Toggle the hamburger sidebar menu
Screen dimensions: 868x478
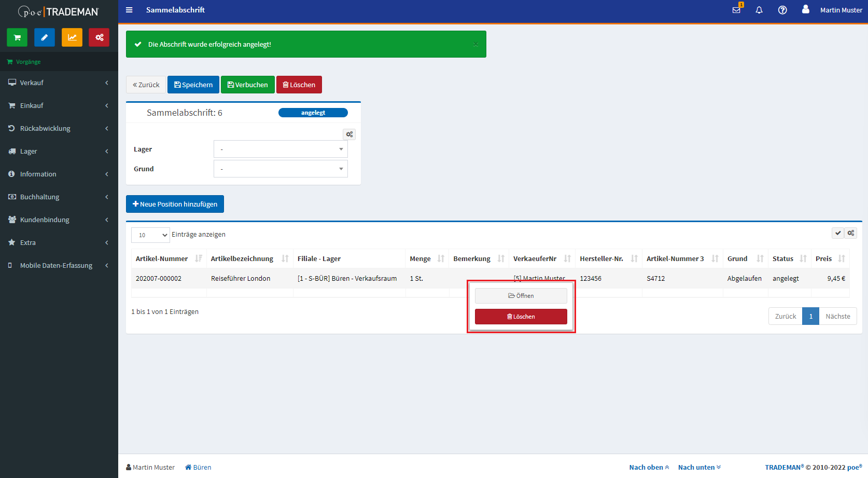pos(129,10)
